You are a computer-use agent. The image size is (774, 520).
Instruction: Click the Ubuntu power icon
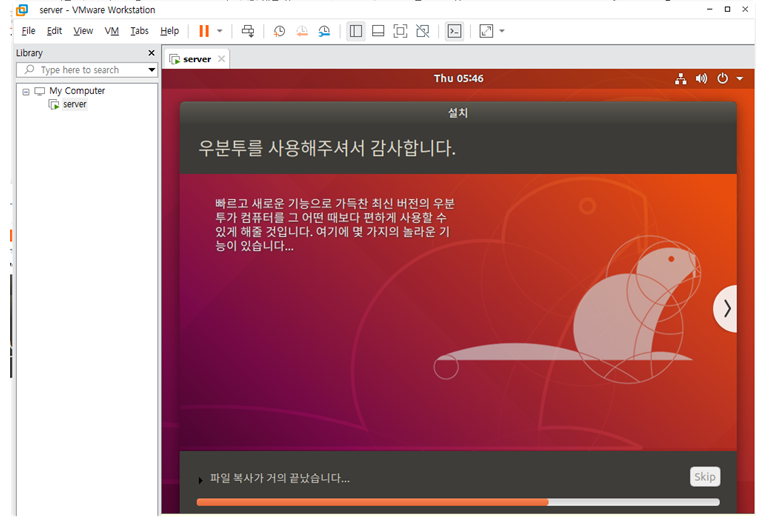coord(723,79)
